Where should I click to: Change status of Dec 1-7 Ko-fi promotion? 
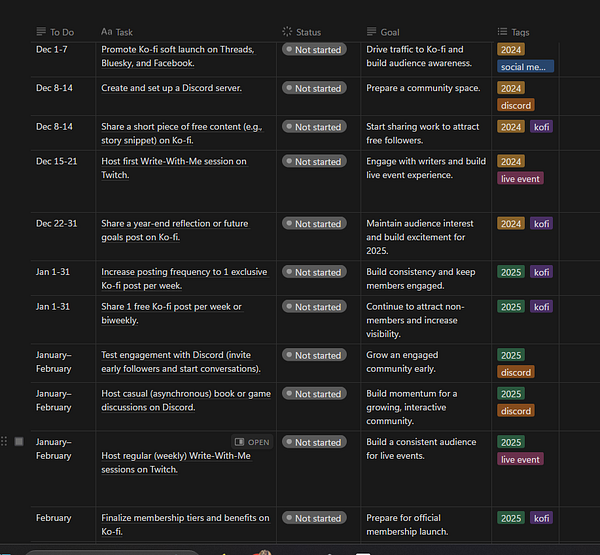pos(314,50)
